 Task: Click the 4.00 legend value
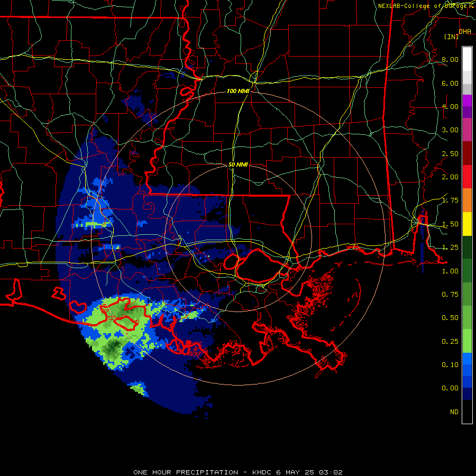pos(450,106)
